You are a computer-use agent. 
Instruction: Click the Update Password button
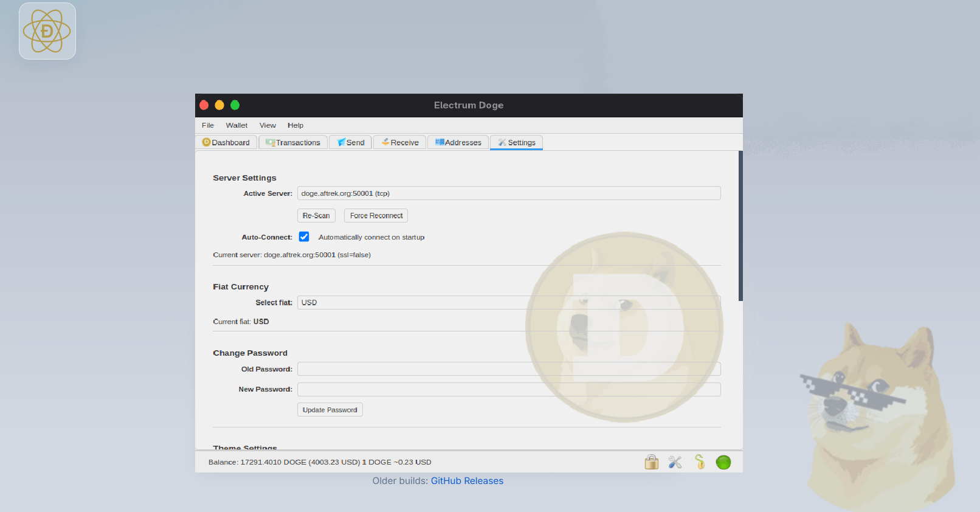pyautogui.click(x=330, y=410)
